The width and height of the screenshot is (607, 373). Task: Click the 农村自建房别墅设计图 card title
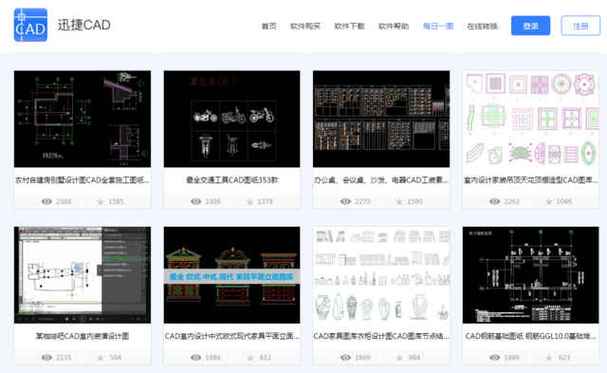point(82,180)
